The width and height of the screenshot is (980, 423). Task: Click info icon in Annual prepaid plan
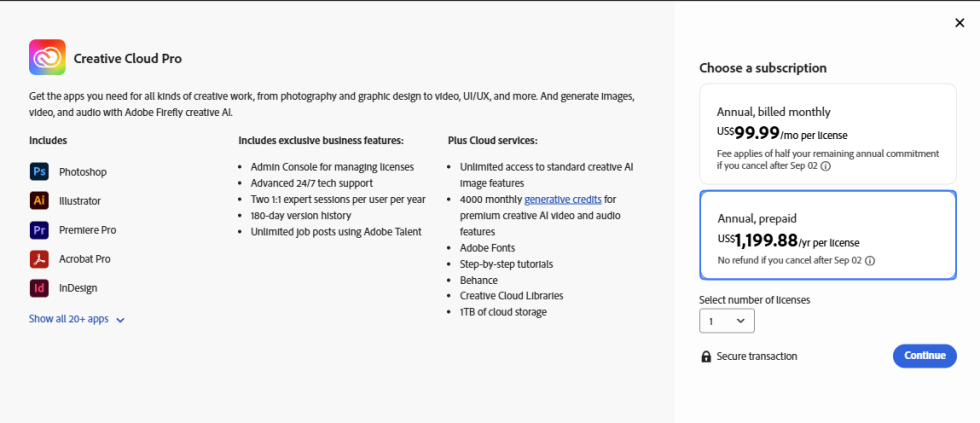coord(870,261)
